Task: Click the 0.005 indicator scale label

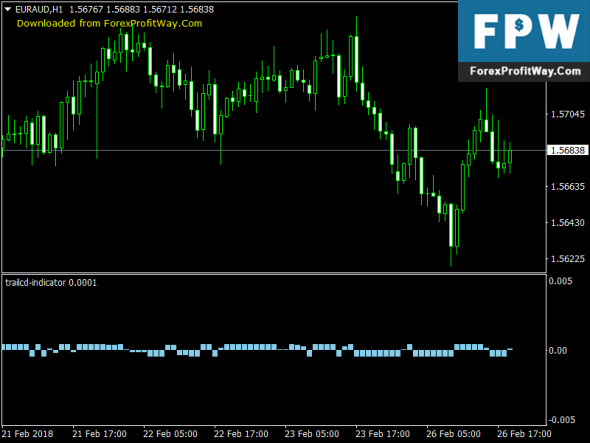Action: click(560, 281)
